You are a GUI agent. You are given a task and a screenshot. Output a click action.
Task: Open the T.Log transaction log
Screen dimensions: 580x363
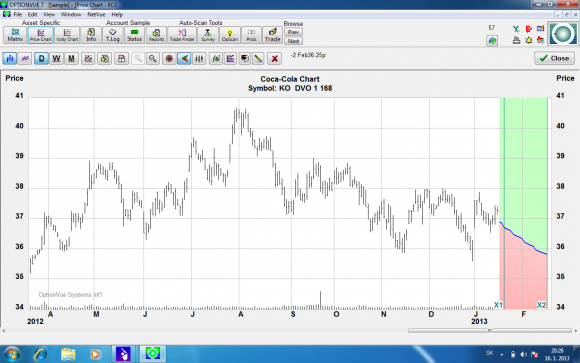tap(113, 35)
